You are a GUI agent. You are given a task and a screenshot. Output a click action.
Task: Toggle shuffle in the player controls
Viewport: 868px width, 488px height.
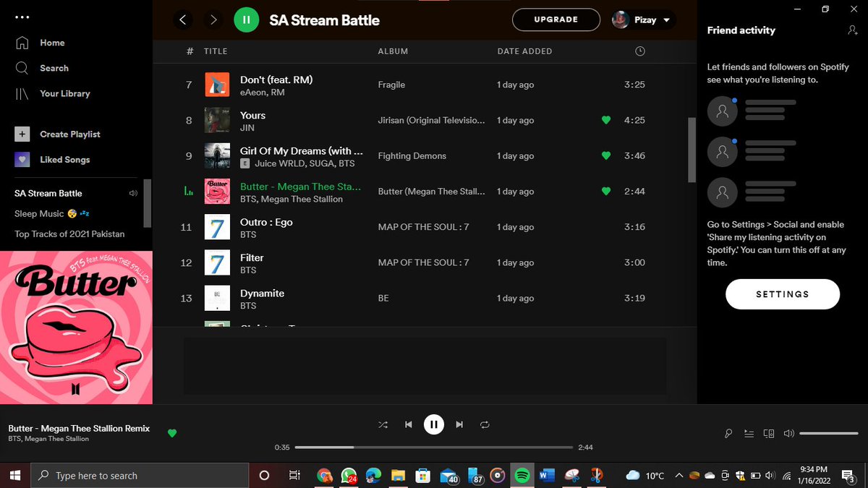click(x=382, y=425)
